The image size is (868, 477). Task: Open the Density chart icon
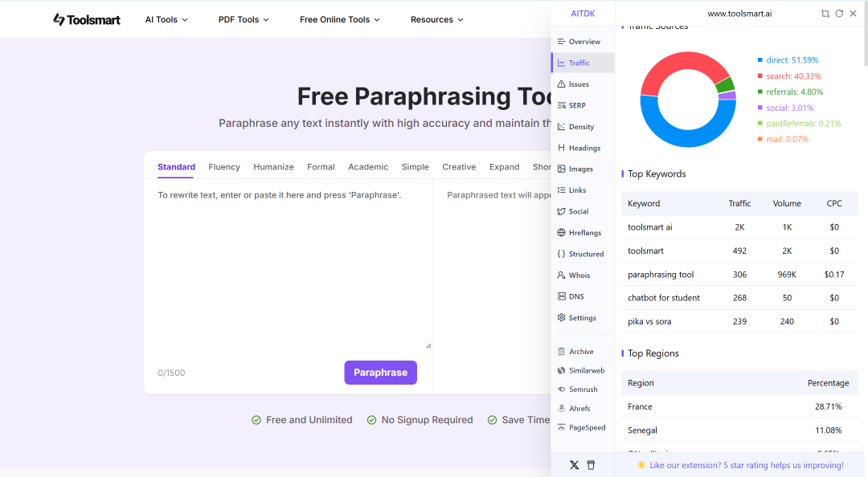pos(561,127)
